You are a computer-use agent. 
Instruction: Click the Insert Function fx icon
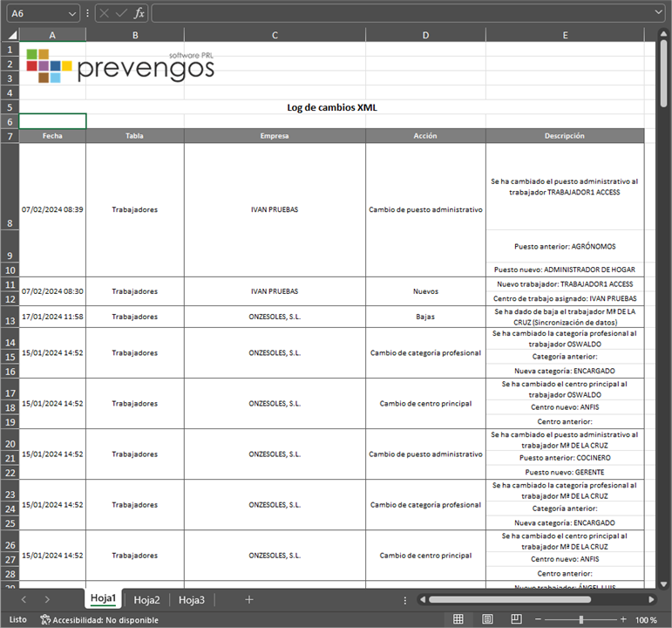click(x=139, y=13)
